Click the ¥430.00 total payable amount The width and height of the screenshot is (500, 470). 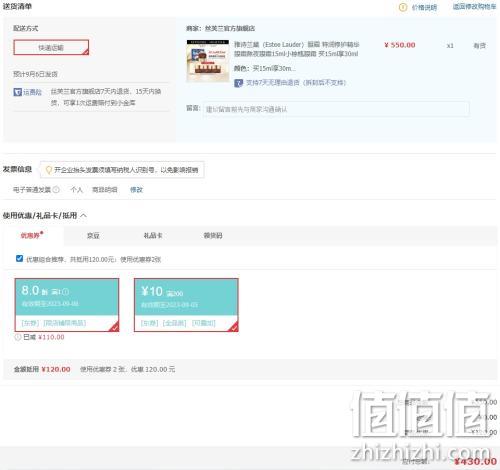click(x=475, y=461)
